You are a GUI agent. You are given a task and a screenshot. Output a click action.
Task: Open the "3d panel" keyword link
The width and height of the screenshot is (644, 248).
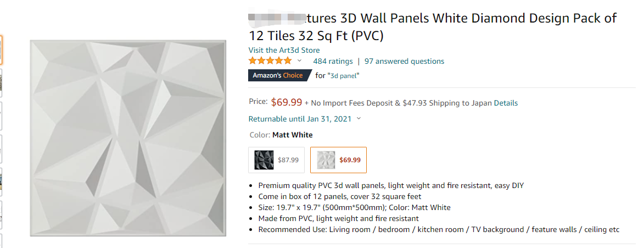(x=344, y=75)
